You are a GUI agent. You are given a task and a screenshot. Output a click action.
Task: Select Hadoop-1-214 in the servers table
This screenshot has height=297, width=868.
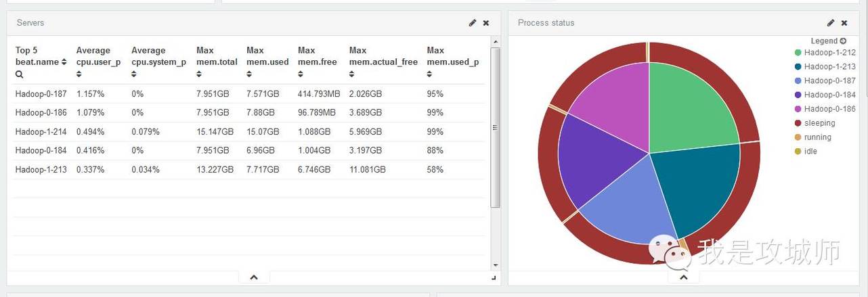point(41,132)
